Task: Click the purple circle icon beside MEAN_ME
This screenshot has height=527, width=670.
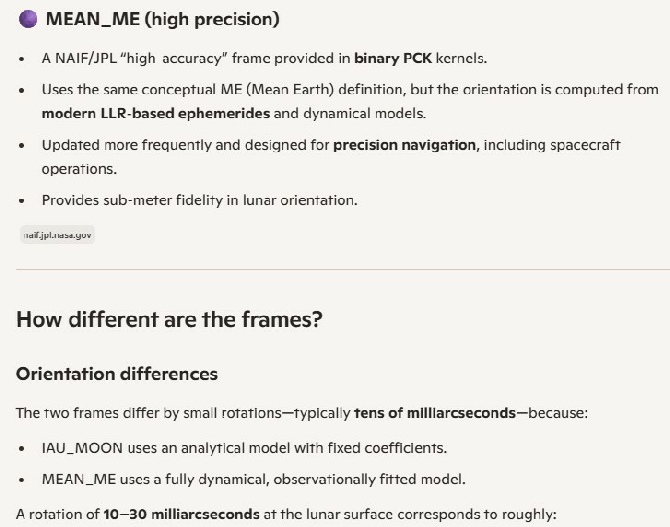Action: click(27, 19)
